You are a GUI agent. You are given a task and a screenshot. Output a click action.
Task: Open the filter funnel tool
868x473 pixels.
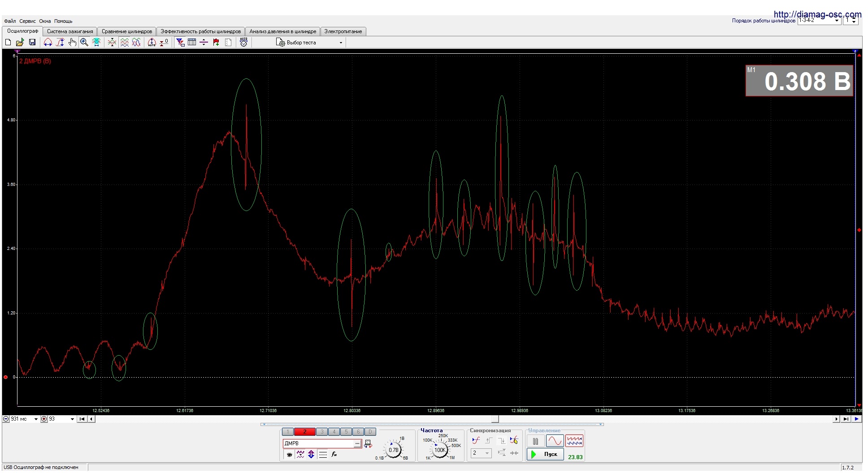pyautogui.click(x=180, y=42)
